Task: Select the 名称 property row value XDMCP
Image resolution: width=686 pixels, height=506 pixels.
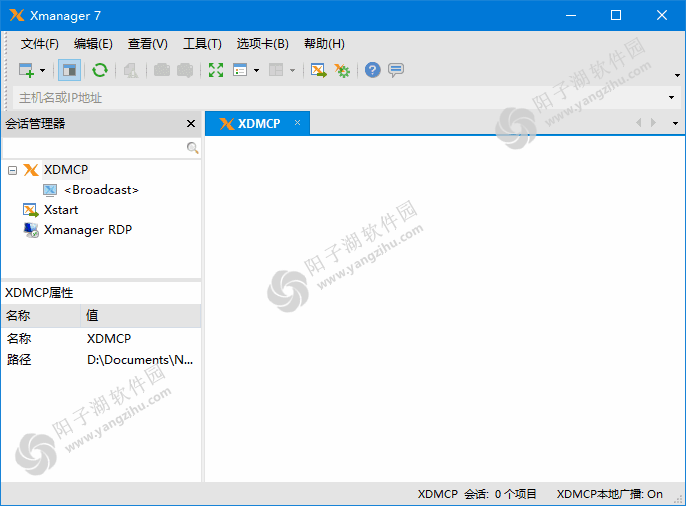Action: coord(109,338)
